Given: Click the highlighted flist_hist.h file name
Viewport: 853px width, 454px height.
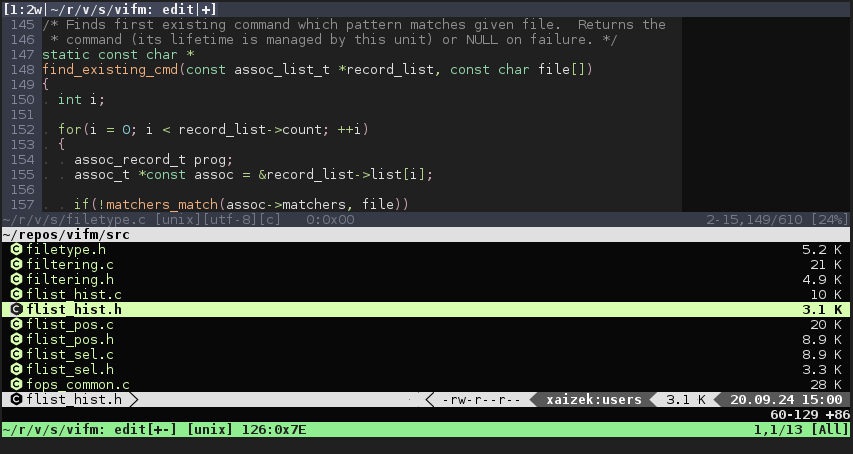Looking at the screenshot, I should [x=74, y=309].
